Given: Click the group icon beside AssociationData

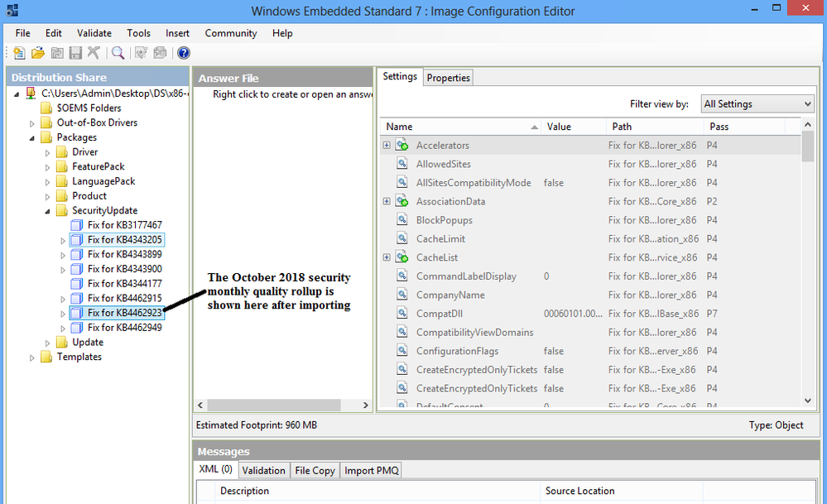Looking at the screenshot, I should [x=401, y=201].
